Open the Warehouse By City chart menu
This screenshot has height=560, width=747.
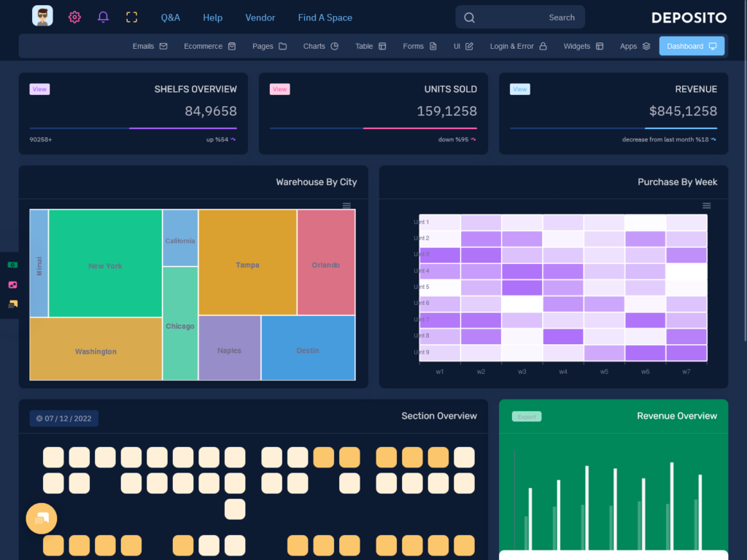point(347,206)
